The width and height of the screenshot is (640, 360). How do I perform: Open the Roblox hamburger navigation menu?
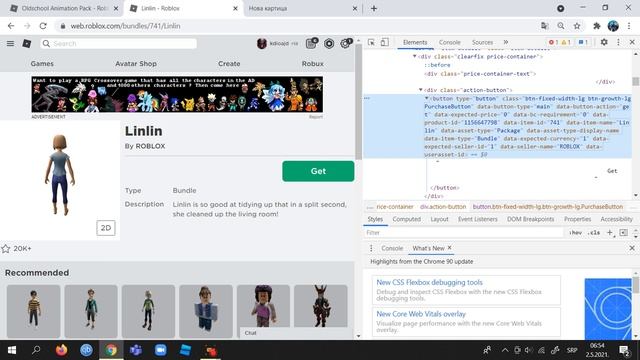click(x=10, y=43)
